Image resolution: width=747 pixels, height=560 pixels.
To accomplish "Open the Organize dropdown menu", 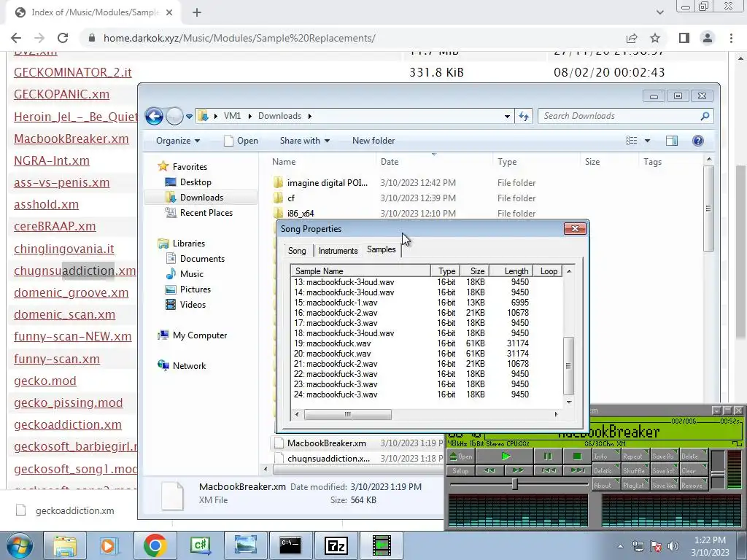I will point(178,141).
